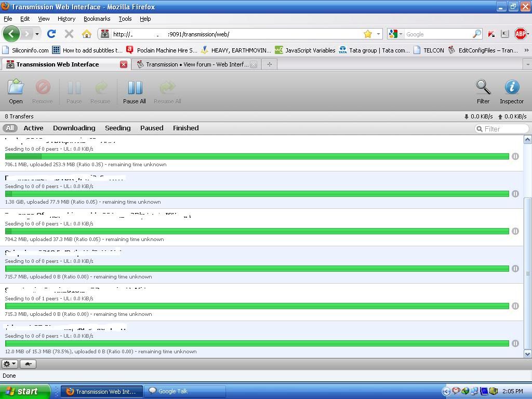Switch to Google Talk taskbar item

coord(185,391)
